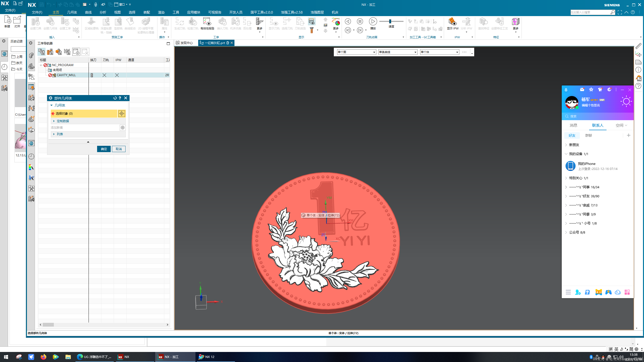Open the 文件(F) menu

(37, 12)
